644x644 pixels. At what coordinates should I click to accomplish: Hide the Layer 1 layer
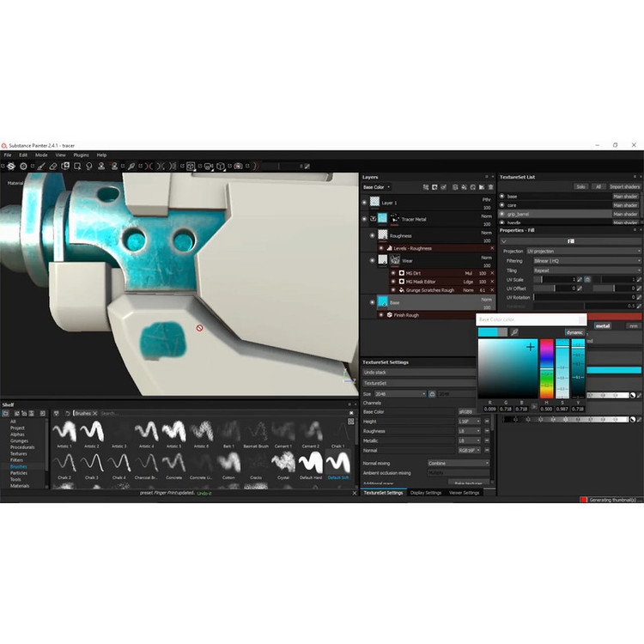point(365,203)
